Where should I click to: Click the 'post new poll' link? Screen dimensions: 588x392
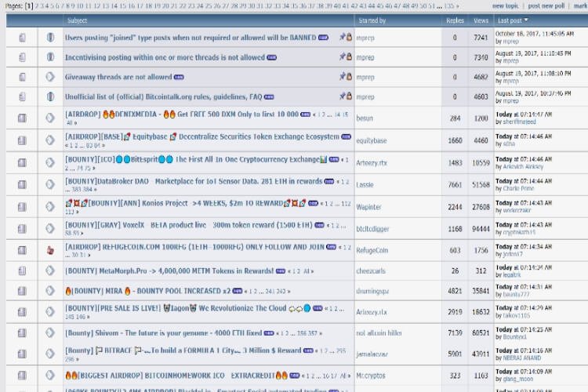[547, 5]
